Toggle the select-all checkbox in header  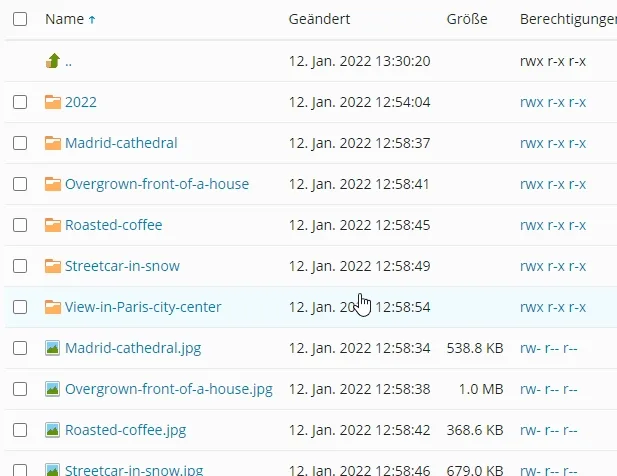click(20, 19)
